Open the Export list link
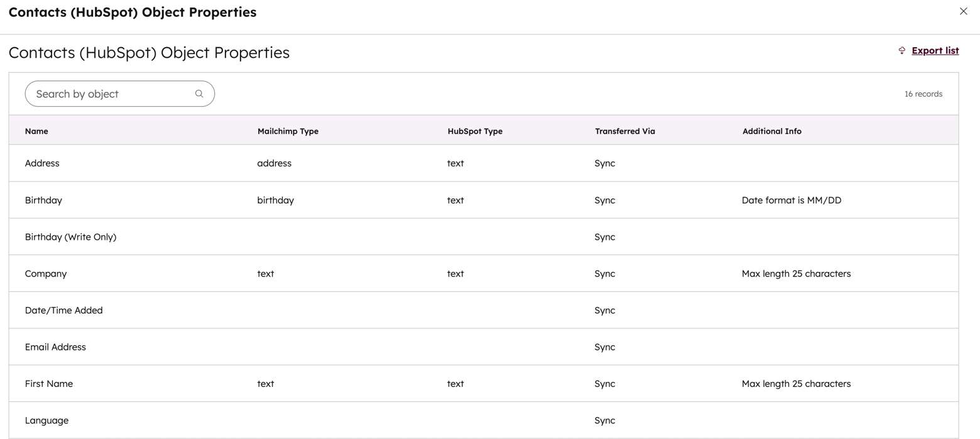Viewport: 980px width, 439px height. point(935,50)
